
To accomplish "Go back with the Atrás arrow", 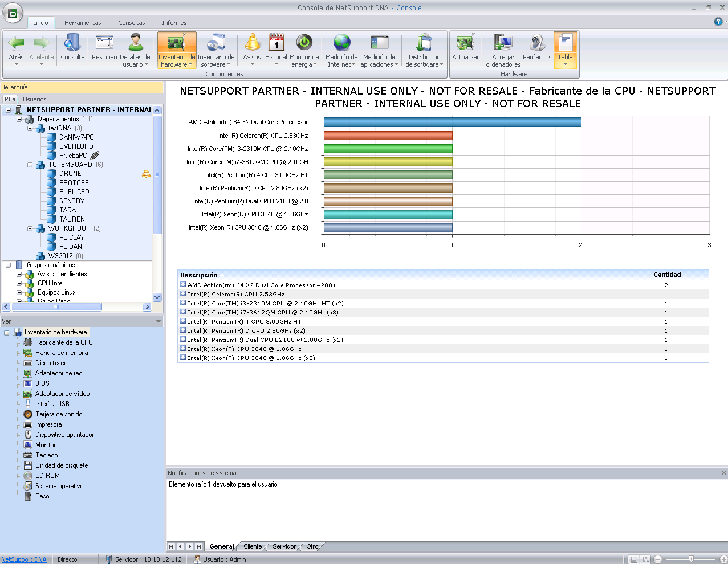I will click(16, 50).
